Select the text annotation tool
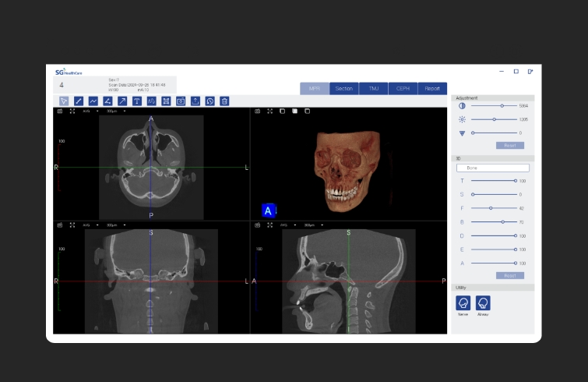Image resolution: width=588 pixels, height=382 pixels. point(137,101)
